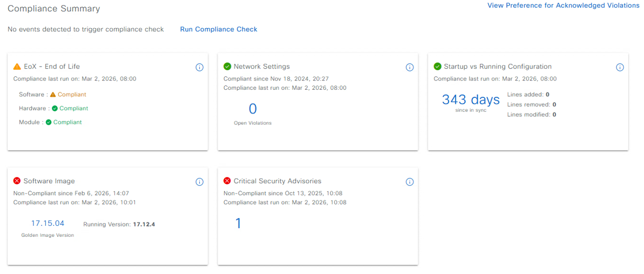Viewport: 644px width, 274px height.
Task: Select the Module Compliant status
Action: point(64,123)
